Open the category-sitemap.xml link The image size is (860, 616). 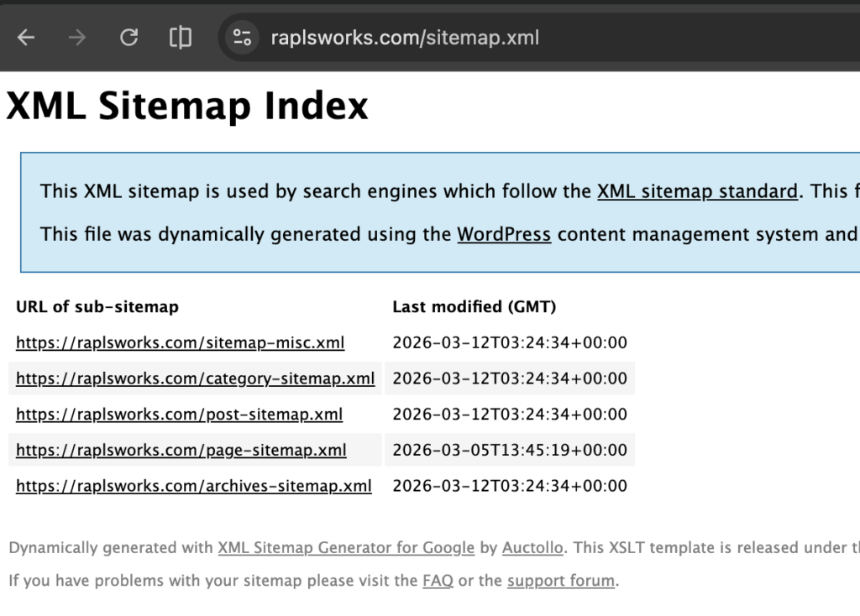click(194, 378)
